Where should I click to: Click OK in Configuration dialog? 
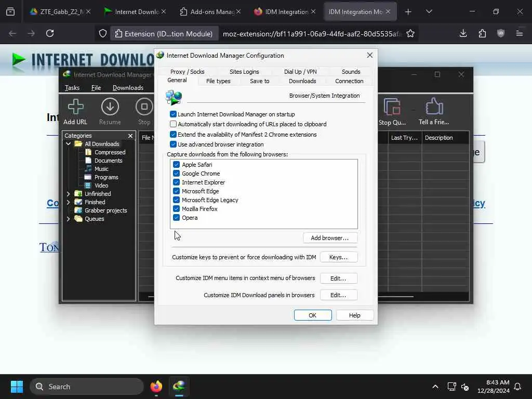point(313,315)
